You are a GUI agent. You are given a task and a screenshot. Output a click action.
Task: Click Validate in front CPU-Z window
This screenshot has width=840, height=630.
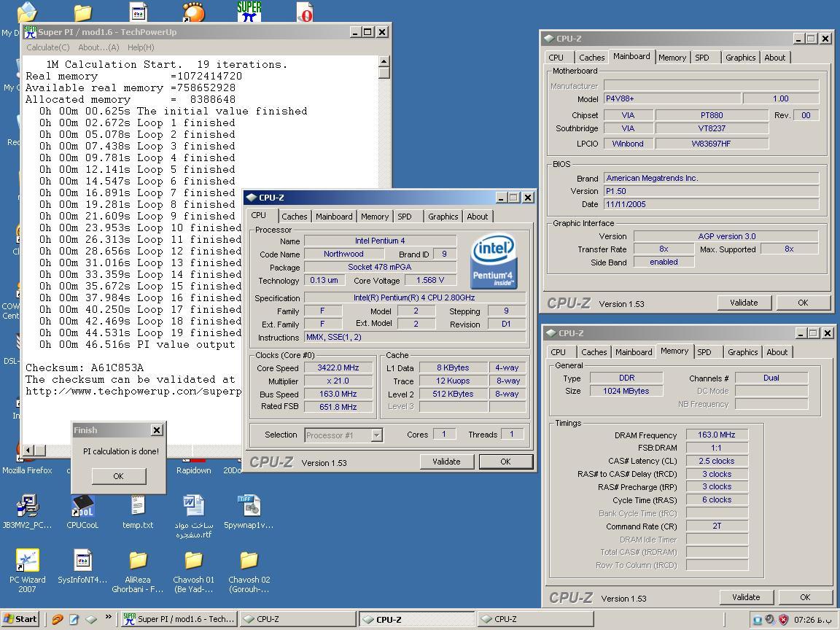pos(446,462)
